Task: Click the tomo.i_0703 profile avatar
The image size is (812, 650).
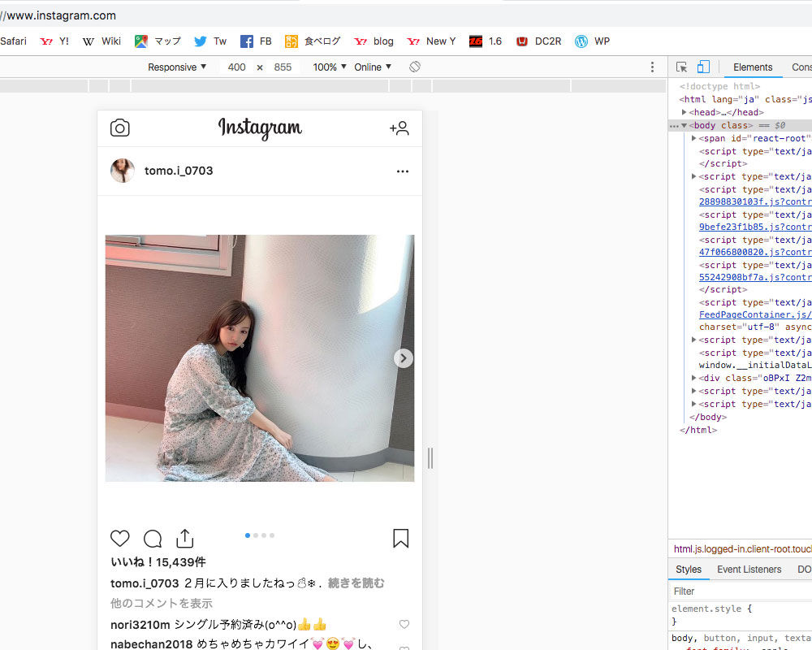Action: 123,171
